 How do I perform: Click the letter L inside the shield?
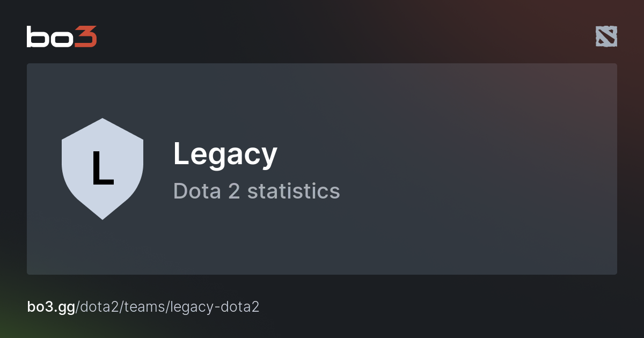tap(102, 168)
